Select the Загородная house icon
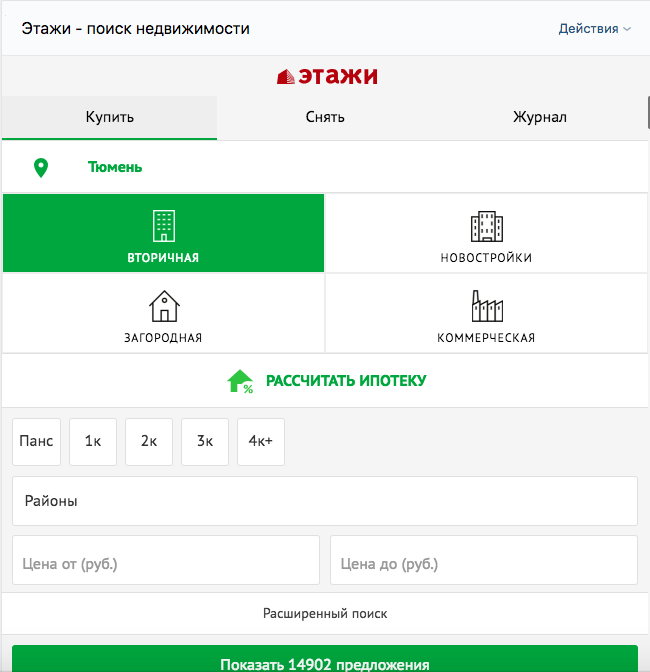 point(164,306)
